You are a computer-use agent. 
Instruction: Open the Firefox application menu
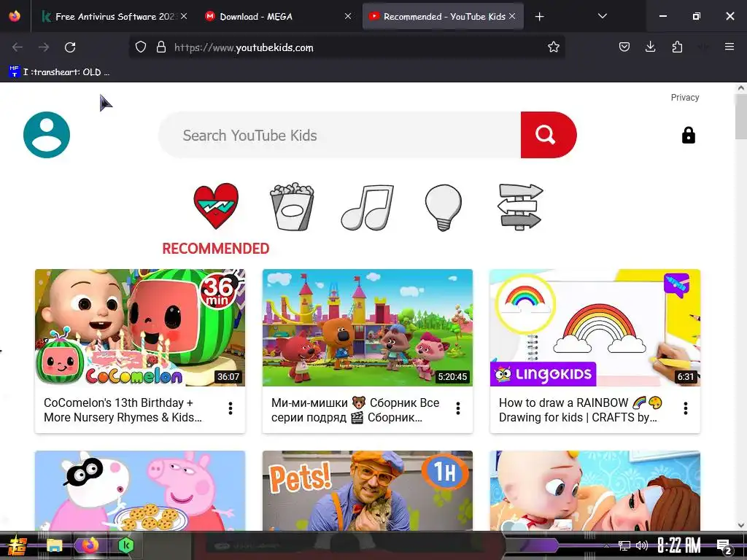coord(729,47)
